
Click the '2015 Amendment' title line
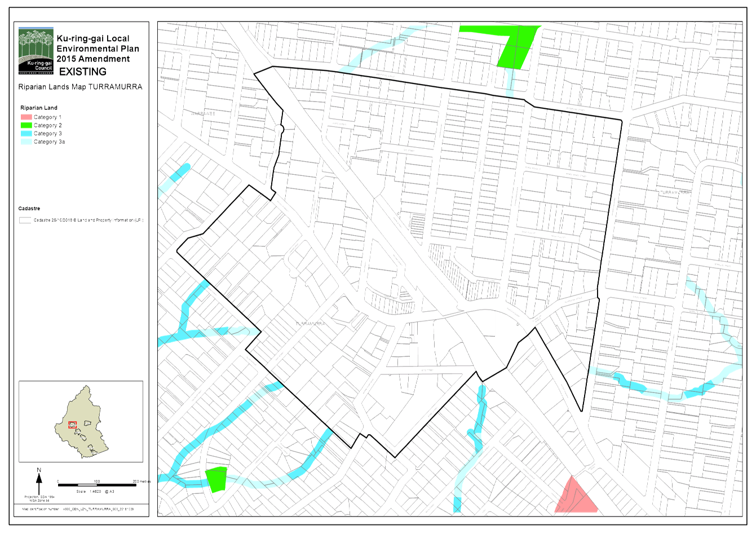(x=93, y=59)
